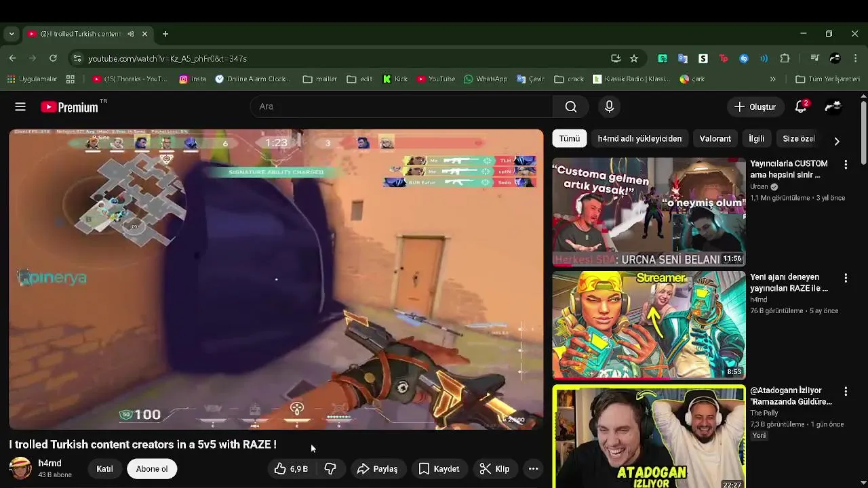Image resolution: width=868 pixels, height=488 pixels.
Task: Open the Insta bookmark
Action: [x=193, y=79]
